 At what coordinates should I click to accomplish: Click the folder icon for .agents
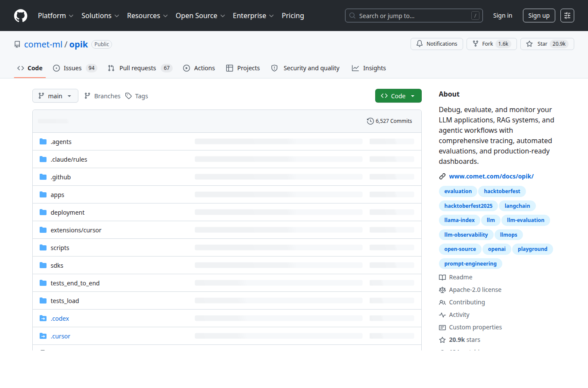coord(43,142)
